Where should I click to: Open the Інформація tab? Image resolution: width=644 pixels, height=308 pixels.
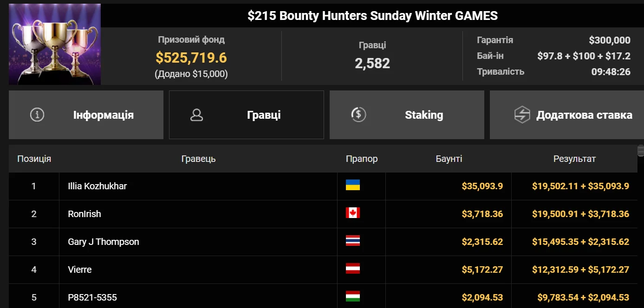[x=86, y=115]
